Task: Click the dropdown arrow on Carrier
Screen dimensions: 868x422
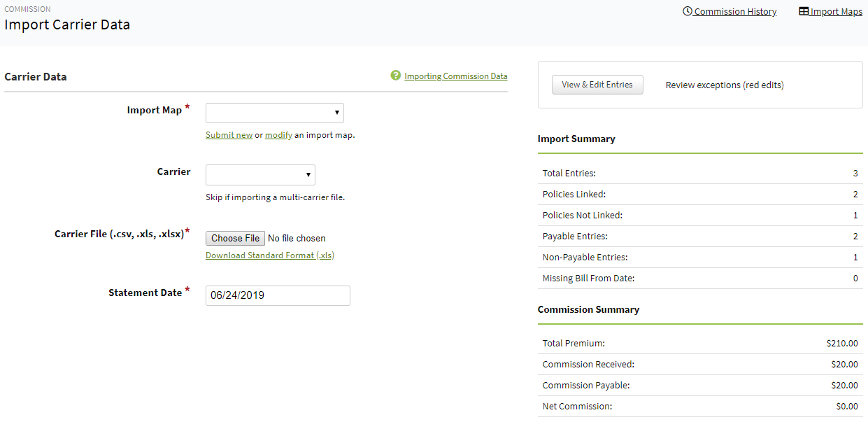Action: (308, 175)
